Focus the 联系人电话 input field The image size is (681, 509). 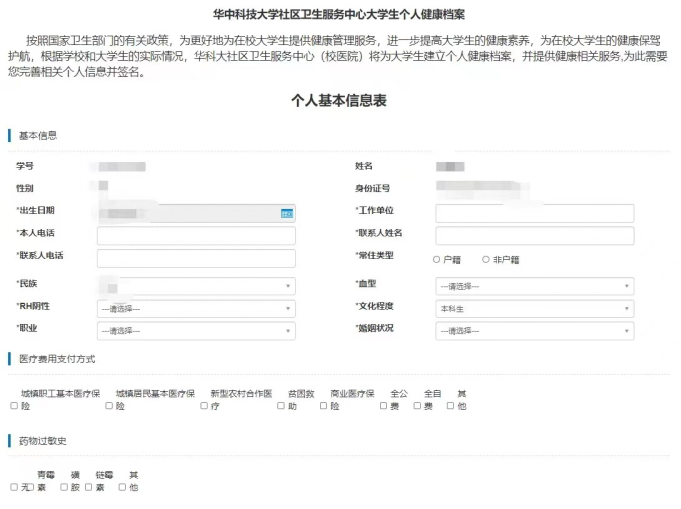point(196,258)
